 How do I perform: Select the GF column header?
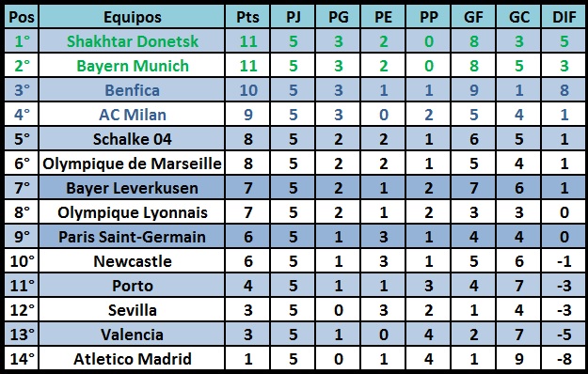pos(473,17)
